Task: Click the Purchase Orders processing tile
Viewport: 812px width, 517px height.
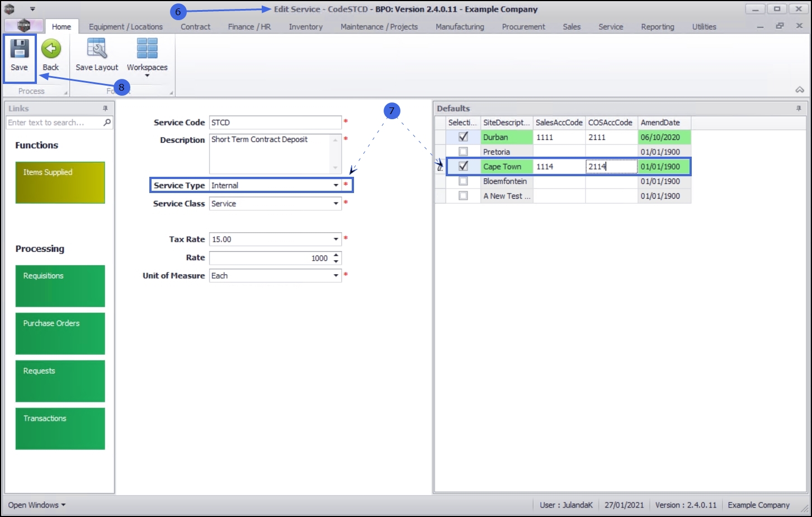Action: point(60,333)
